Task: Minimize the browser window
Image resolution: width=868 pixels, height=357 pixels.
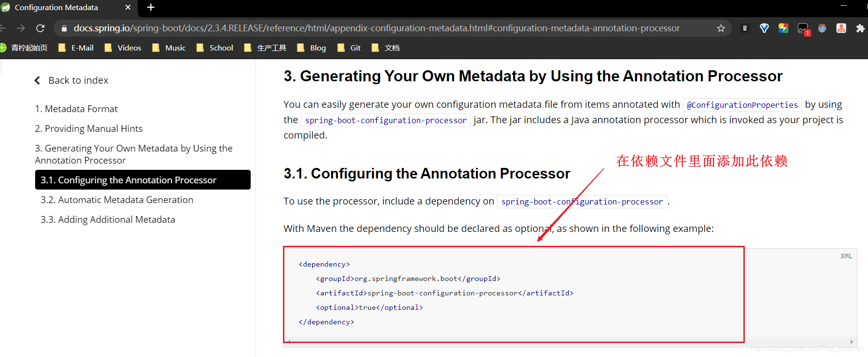Action: [x=843, y=5]
